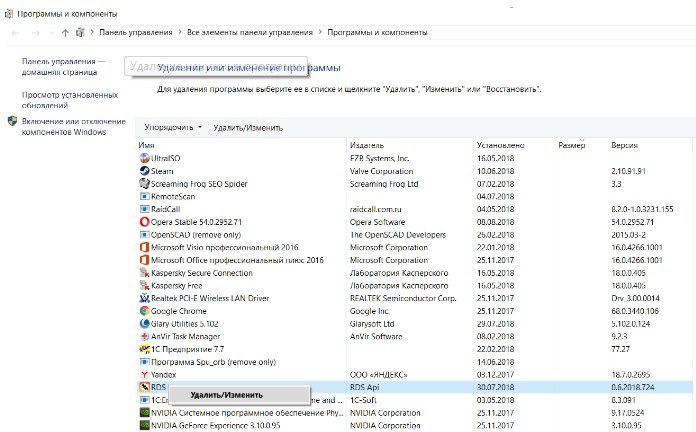Expand chevron after Панель управления breadcrumb

180,32
